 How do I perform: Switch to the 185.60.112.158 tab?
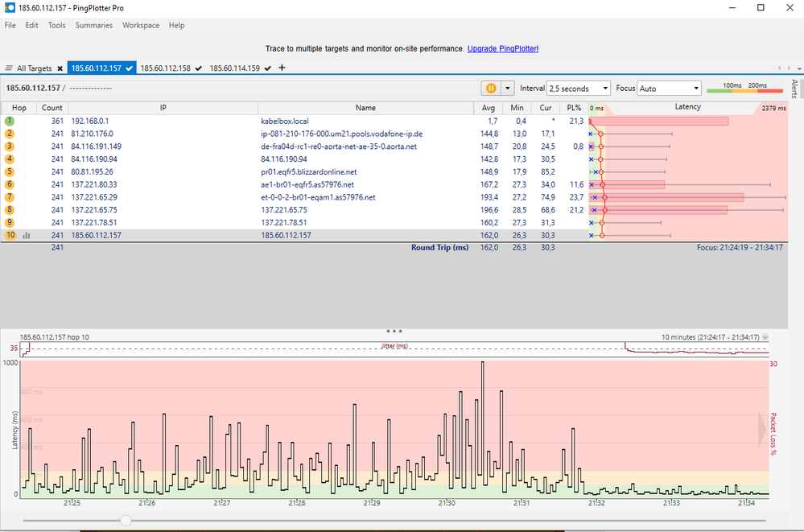coord(165,68)
